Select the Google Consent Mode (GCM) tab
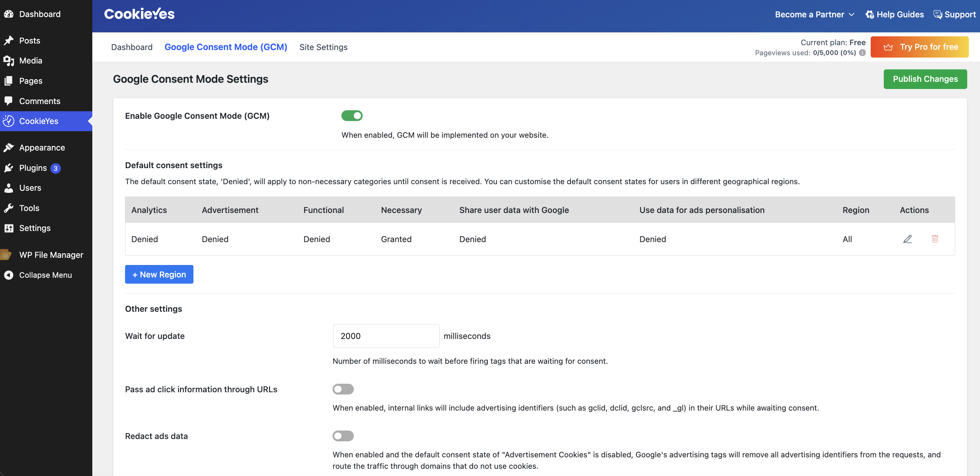 coord(226,47)
